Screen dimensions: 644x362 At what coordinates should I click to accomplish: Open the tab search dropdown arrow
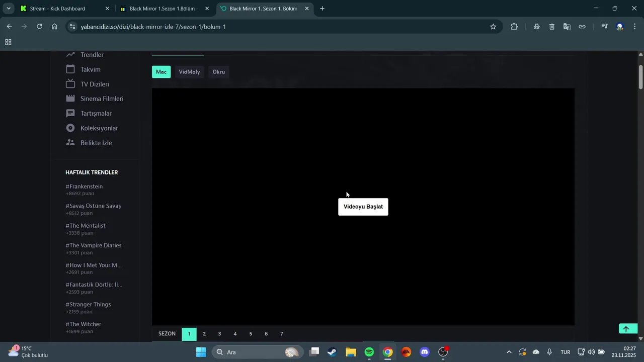(x=9, y=9)
